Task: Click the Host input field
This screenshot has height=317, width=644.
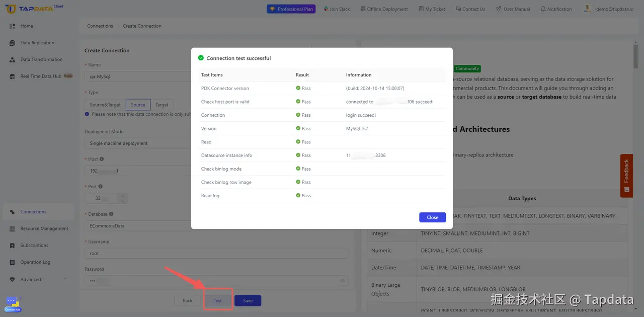Action: coord(138,171)
